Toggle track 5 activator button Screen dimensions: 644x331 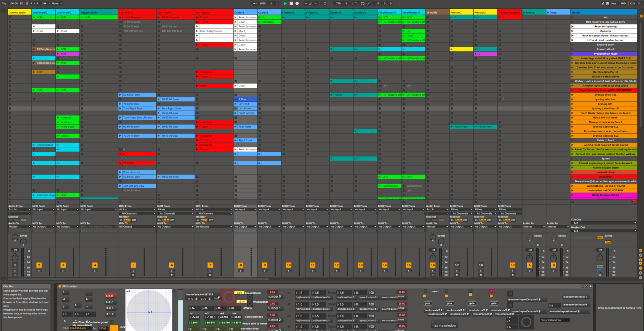pyautogui.click(x=133, y=265)
